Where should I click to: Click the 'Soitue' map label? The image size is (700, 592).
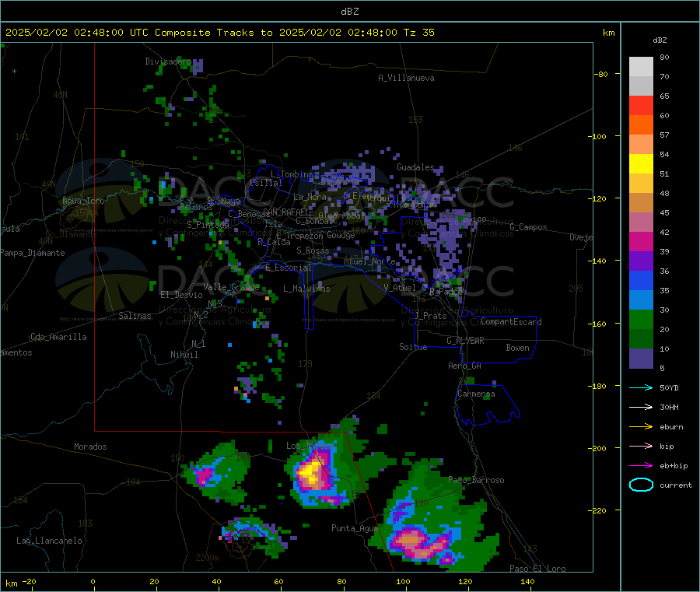tap(413, 347)
